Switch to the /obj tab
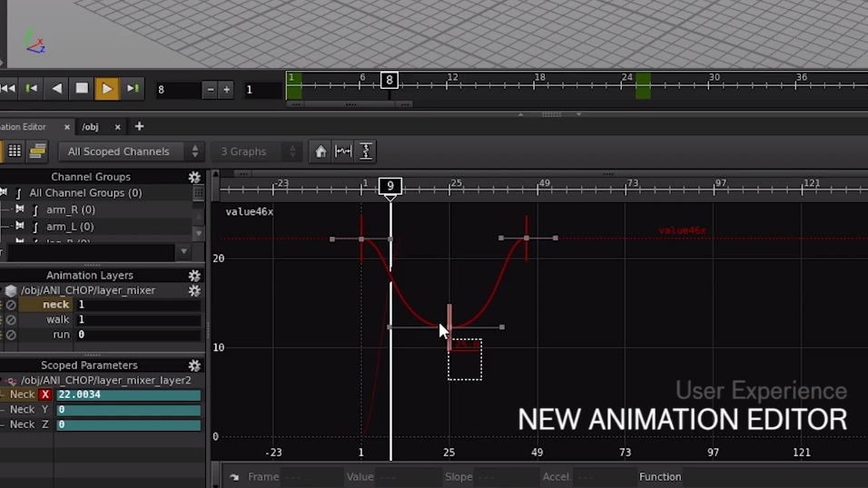The height and width of the screenshot is (488, 868). click(x=90, y=127)
